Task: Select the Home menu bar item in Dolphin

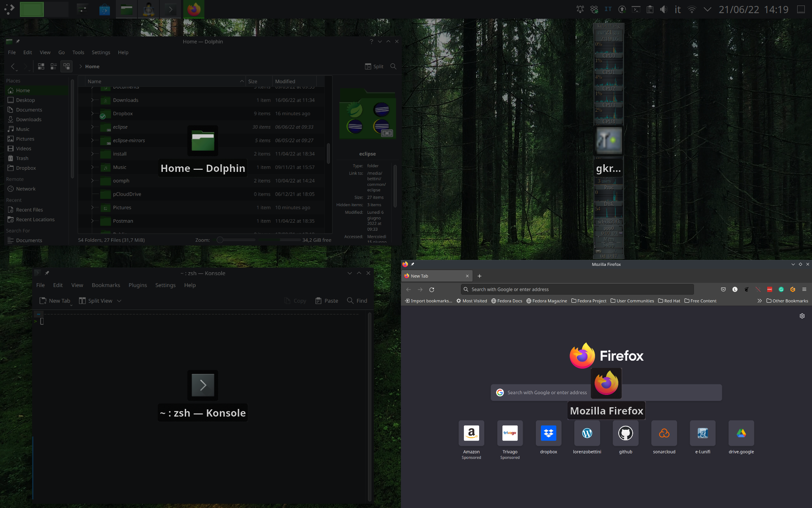Action: point(92,66)
